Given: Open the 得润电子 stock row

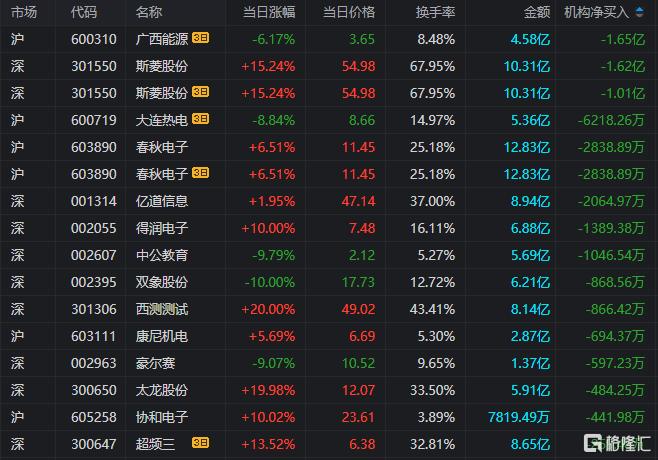Looking at the screenshot, I should click(x=329, y=228).
